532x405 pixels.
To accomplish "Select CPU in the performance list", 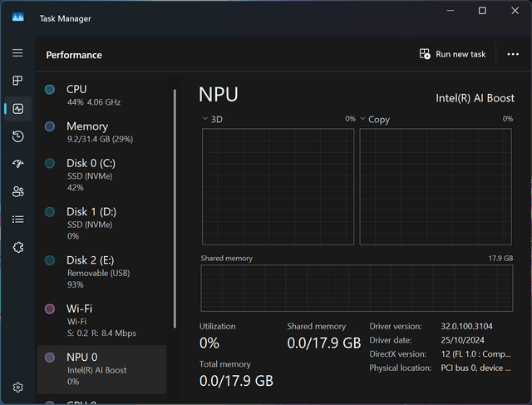I will tap(101, 95).
